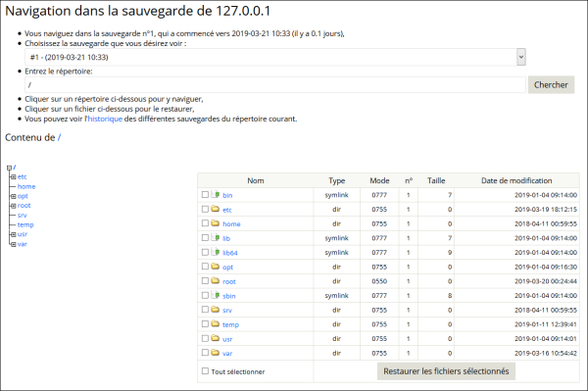Click the / link after Contenu de
The height and width of the screenshot is (391, 588).
coord(59,137)
